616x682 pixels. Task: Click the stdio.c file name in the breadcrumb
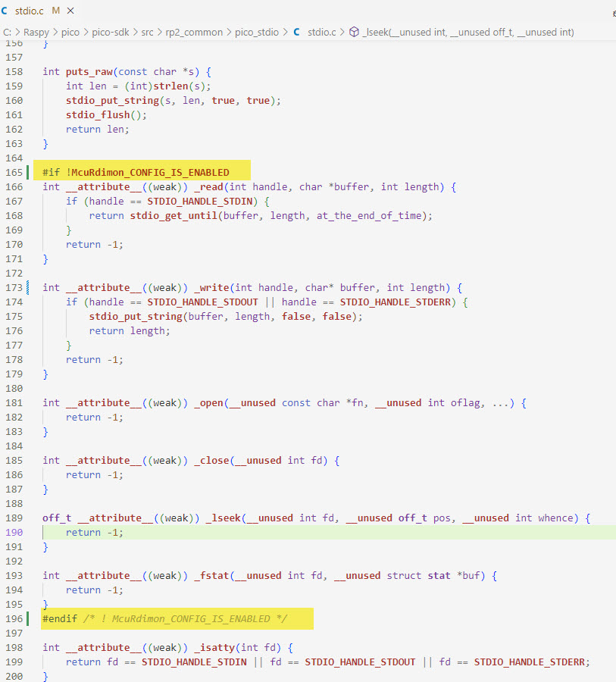point(321,32)
